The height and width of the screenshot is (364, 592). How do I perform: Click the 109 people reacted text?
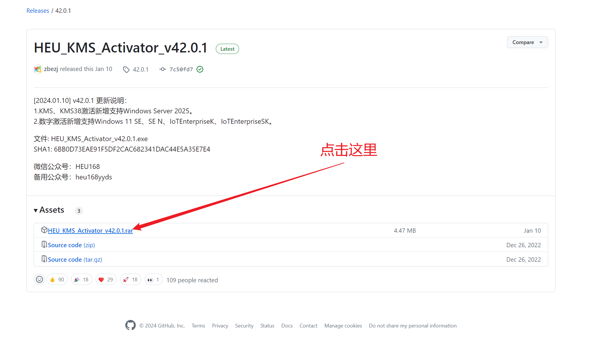click(192, 280)
